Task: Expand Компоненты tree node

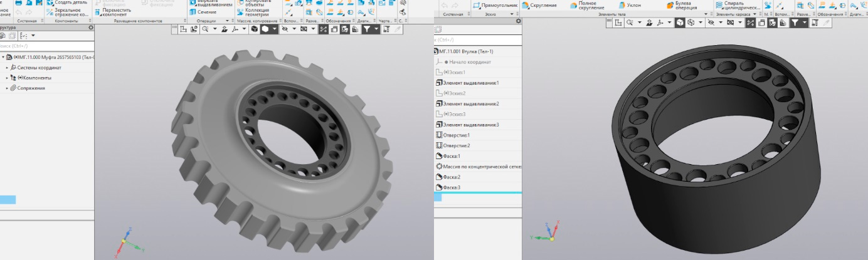Action: (7, 78)
